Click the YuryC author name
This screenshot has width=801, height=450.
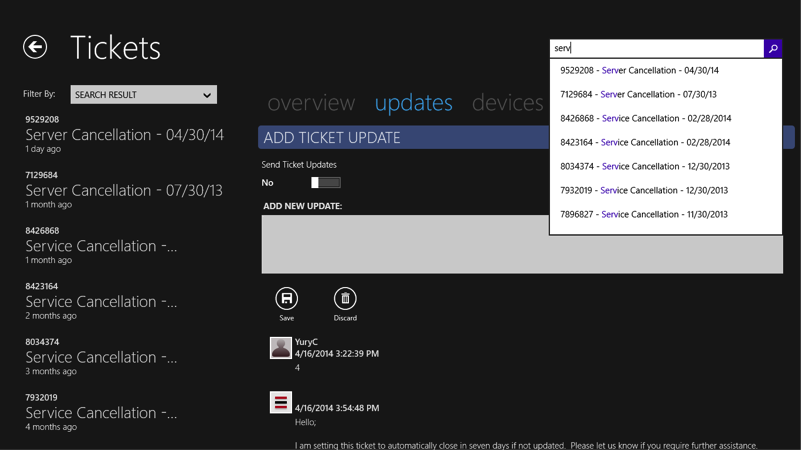[x=306, y=342]
